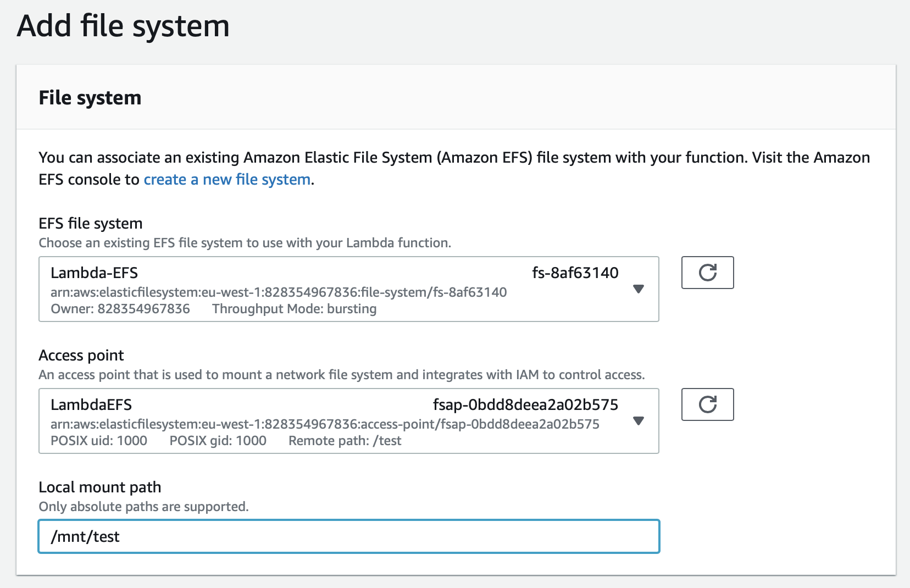Open the Lambda-EFS file system selector

tap(348, 289)
